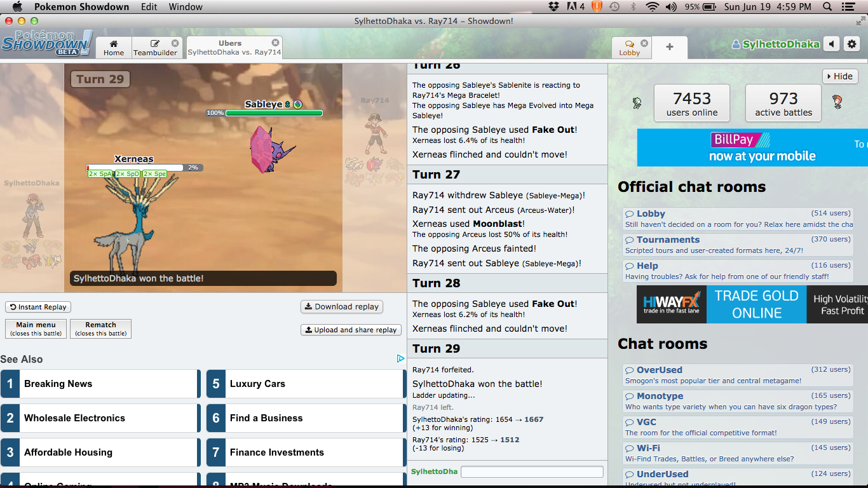Screen dimensions: 868x488
Task: Join the Help chat room
Action: point(738,271)
